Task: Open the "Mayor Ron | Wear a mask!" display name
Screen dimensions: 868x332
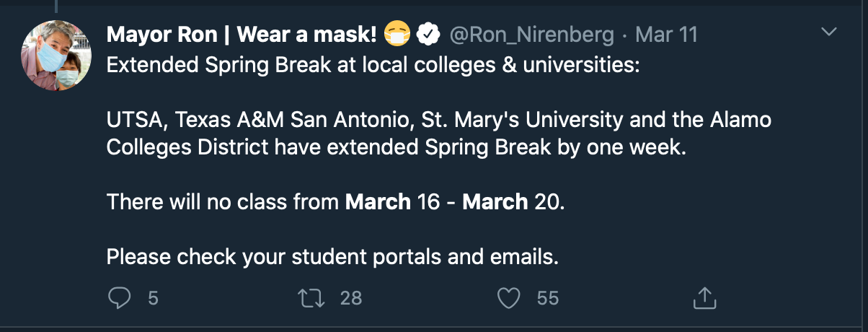Action: (242, 34)
